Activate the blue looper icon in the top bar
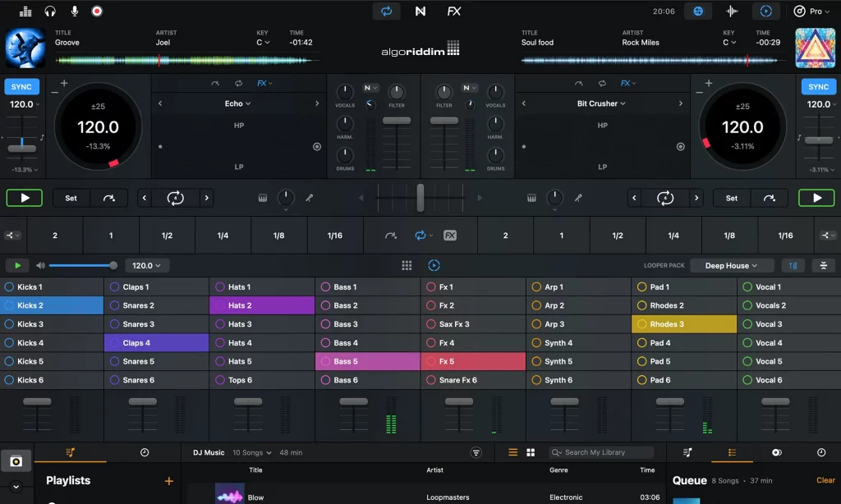 pyautogui.click(x=385, y=11)
